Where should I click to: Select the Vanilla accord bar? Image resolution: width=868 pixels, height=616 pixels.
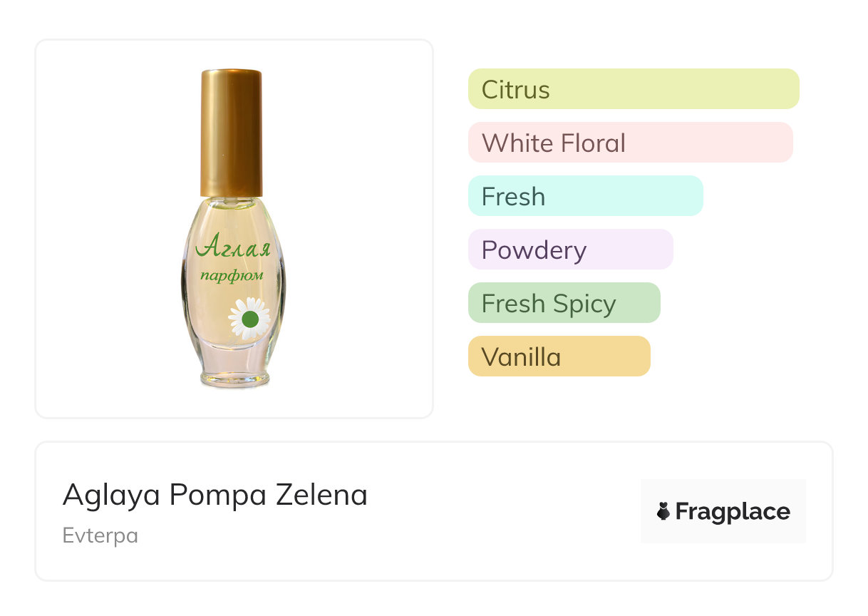(559, 356)
